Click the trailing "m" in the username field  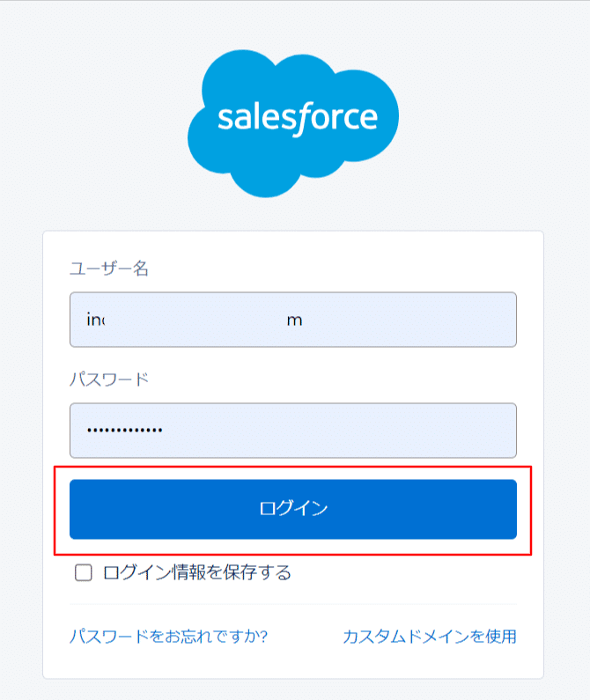tap(294, 320)
